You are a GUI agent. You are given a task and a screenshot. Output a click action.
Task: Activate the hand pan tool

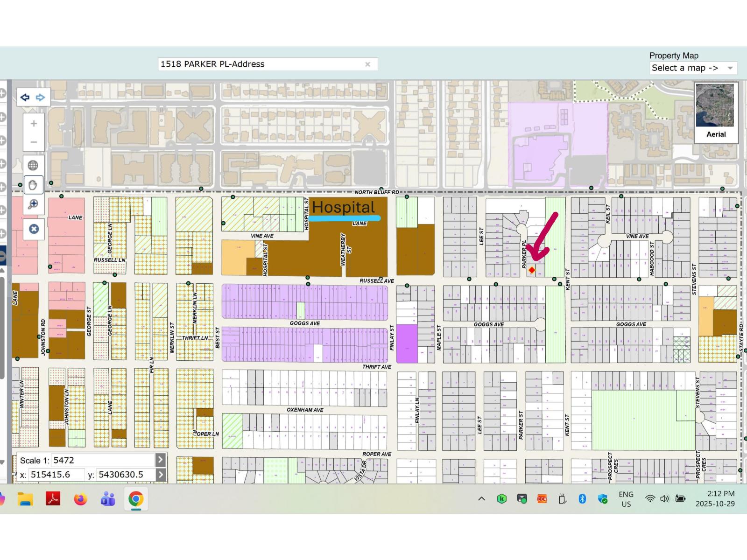[33, 185]
